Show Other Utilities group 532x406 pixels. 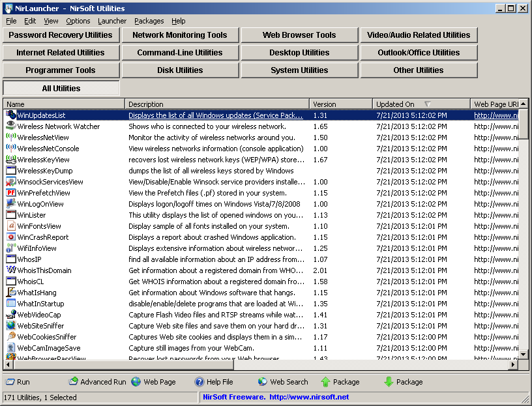coord(419,70)
